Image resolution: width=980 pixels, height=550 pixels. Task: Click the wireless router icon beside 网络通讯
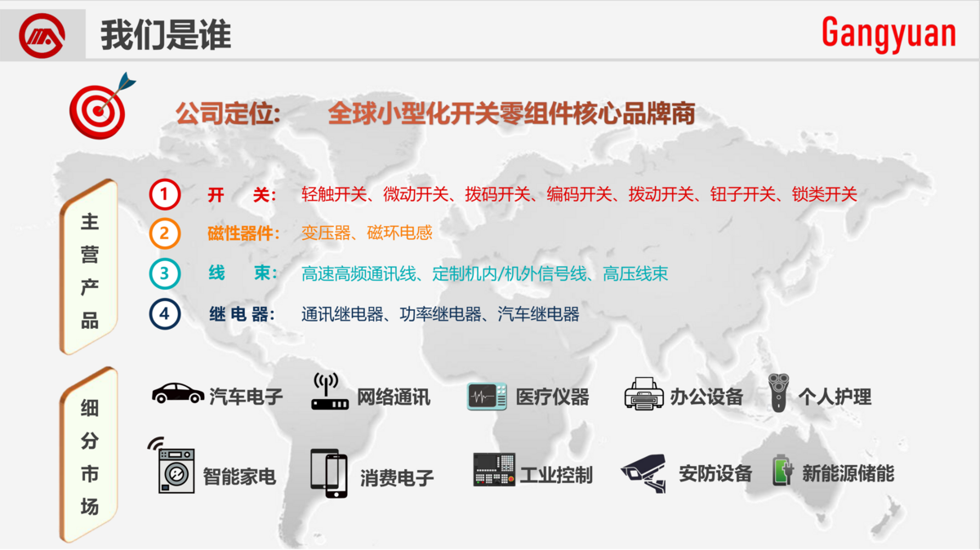coord(328,392)
